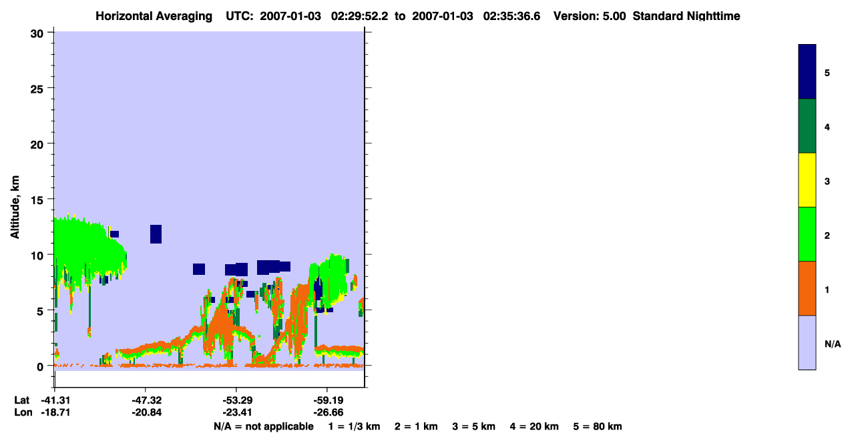Screen dimensions: 868x445
Task: Click the dark blue level 5 color swatch
Action: tap(807, 72)
